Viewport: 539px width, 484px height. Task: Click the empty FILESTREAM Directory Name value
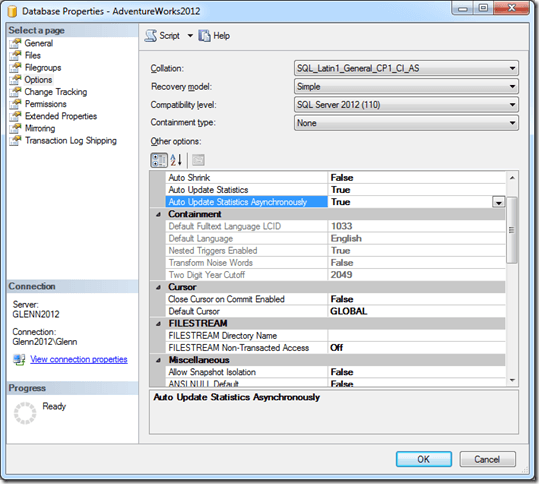[x=417, y=336]
